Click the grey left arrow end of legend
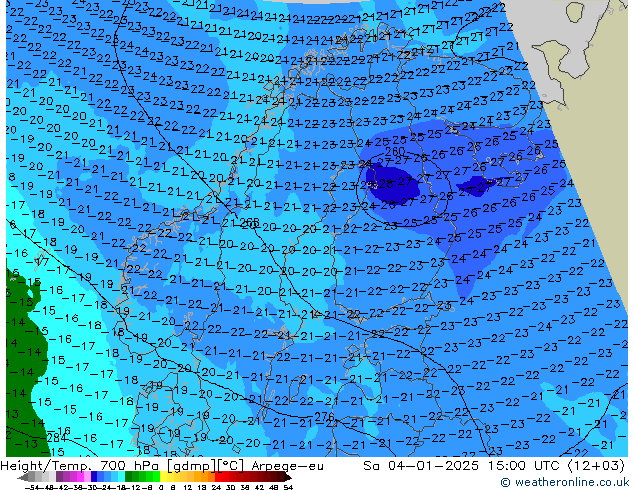Image resolution: width=634 pixels, height=490 pixels. click(x=23, y=477)
